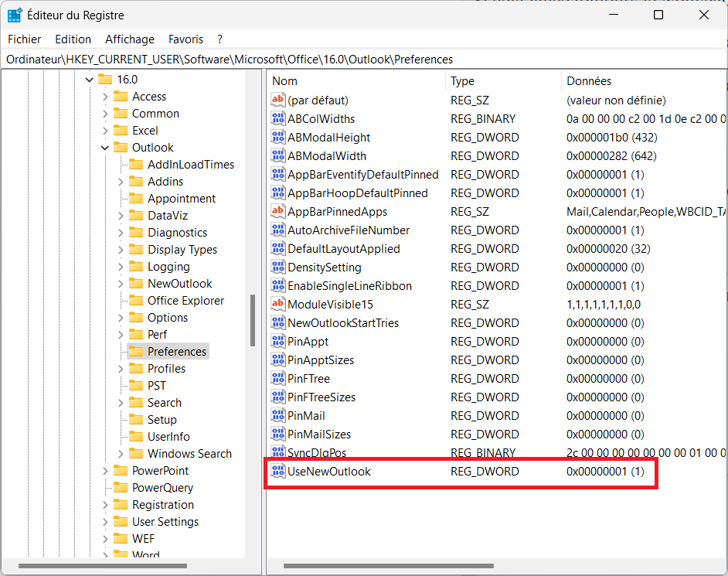Click the DWORD icon next to EnableSingleLineRibbon
The image size is (728, 576).
(x=278, y=285)
